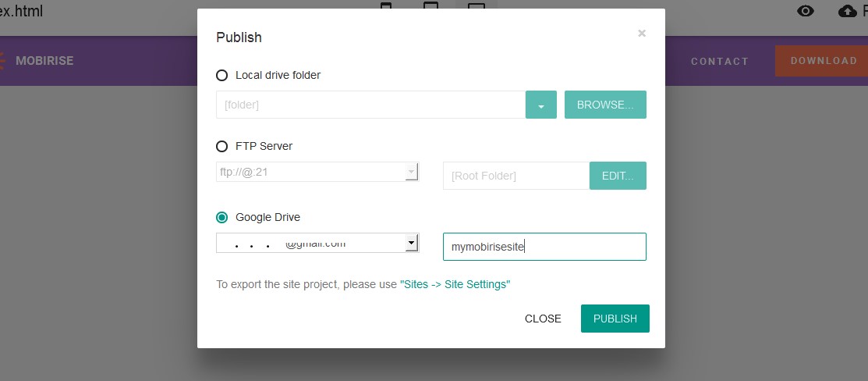Click the preview eye icon in the top bar
Screen dimensions: 868x381
tap(806, 10)
